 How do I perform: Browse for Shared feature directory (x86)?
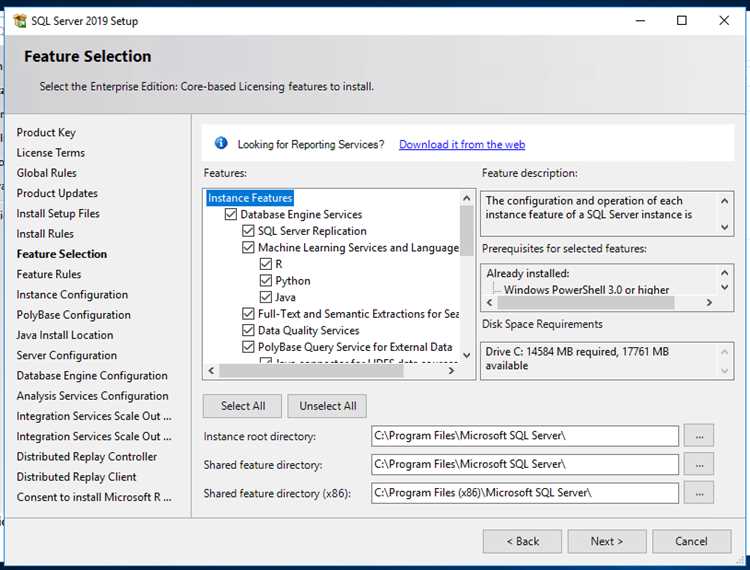699,493
